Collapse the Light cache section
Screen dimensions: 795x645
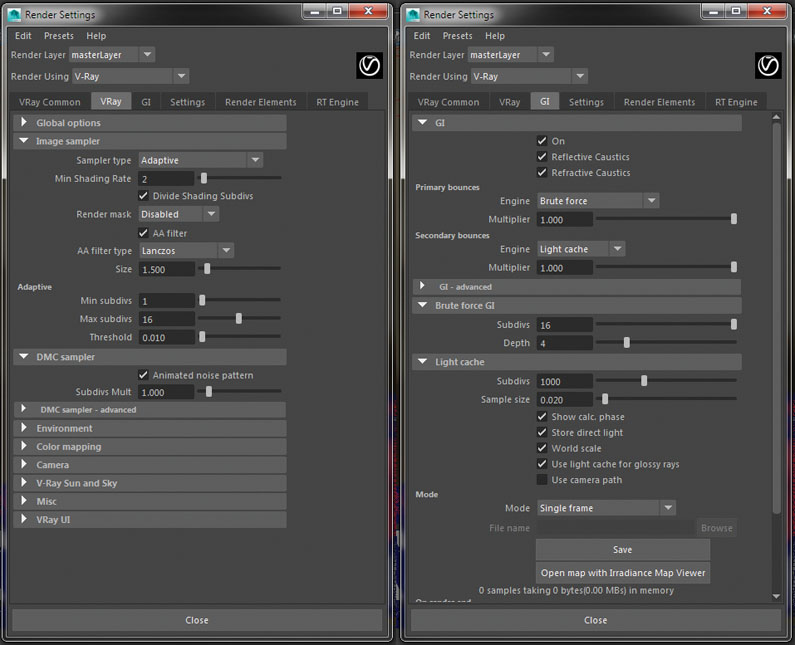[577, 362]
